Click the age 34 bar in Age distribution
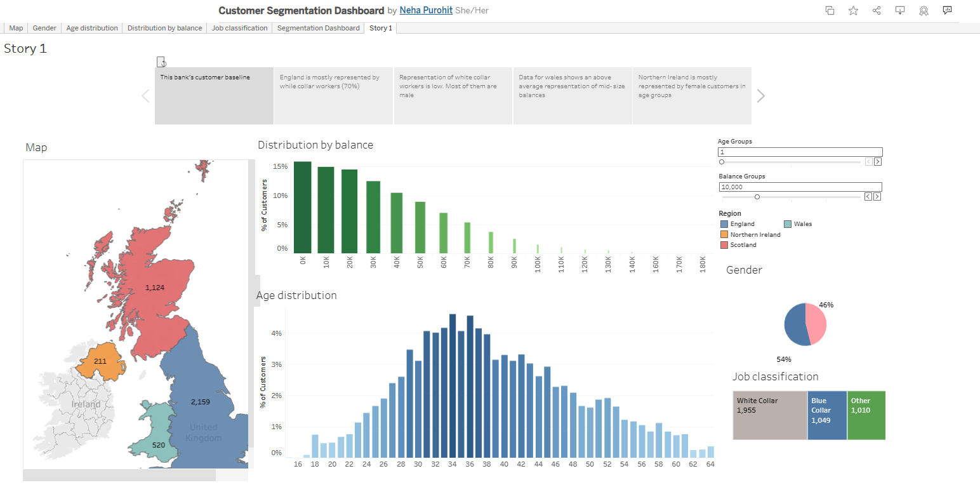Viewport: 980px width, 499px height. point(453,386)
